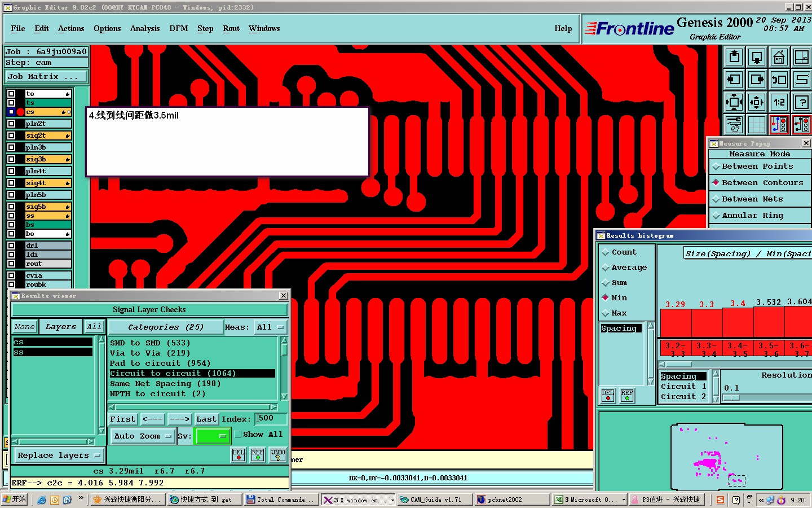The image size is (812, 508).
Task: Click the next result ---> button
Action: 179,419
